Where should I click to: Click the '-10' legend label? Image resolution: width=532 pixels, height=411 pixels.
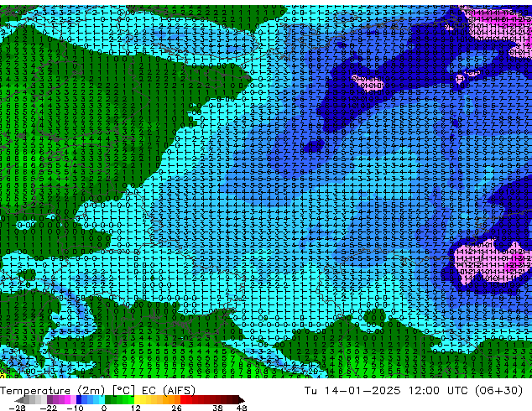pos(76,408)
